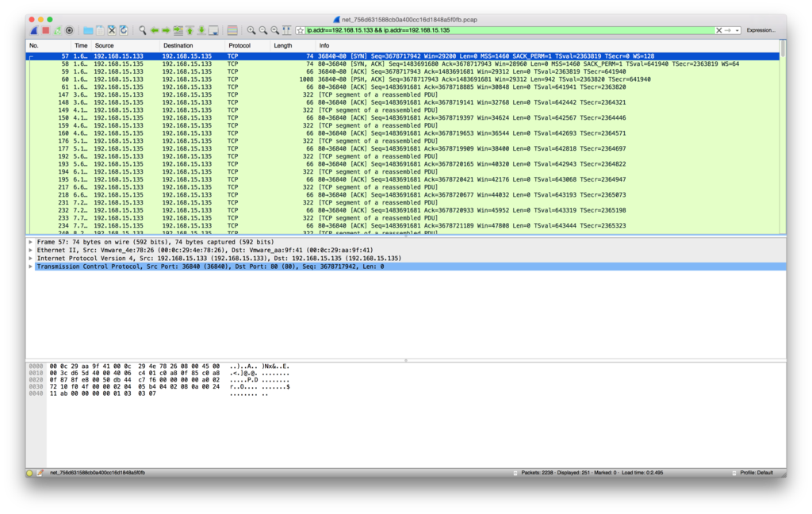Start a new live capture with the shark fin icon

click(33, 30)
